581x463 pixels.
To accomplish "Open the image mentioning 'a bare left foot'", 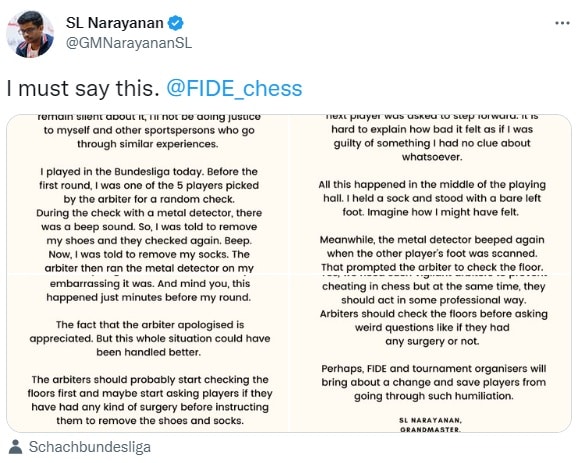I will (431, 194).
